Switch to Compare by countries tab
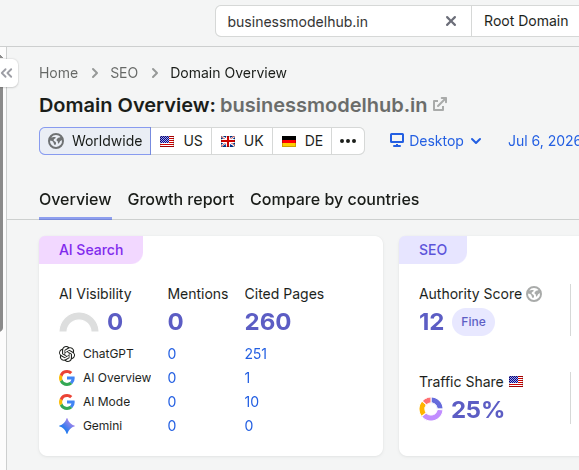Viewport: 579px width, 470px height. [x=335, y=200]
